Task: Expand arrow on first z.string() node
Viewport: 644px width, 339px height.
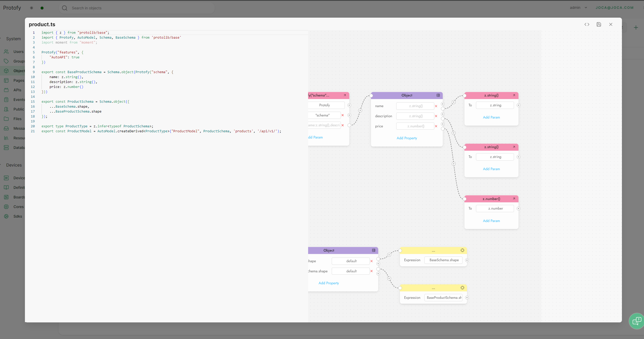Action: [x=514, y=95]
